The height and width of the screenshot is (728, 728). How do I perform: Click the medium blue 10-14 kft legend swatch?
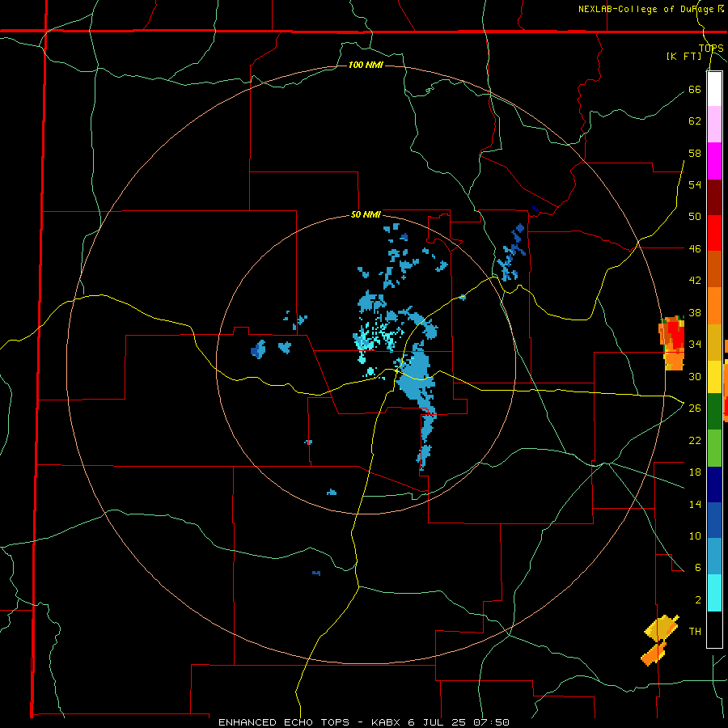coord(714,520)
